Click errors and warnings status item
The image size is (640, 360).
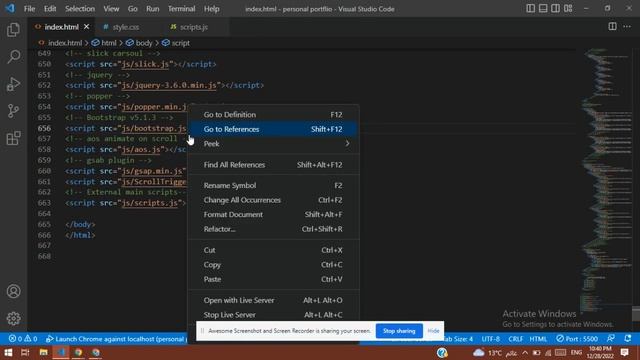pyautogui.click(x=23, y=339)
